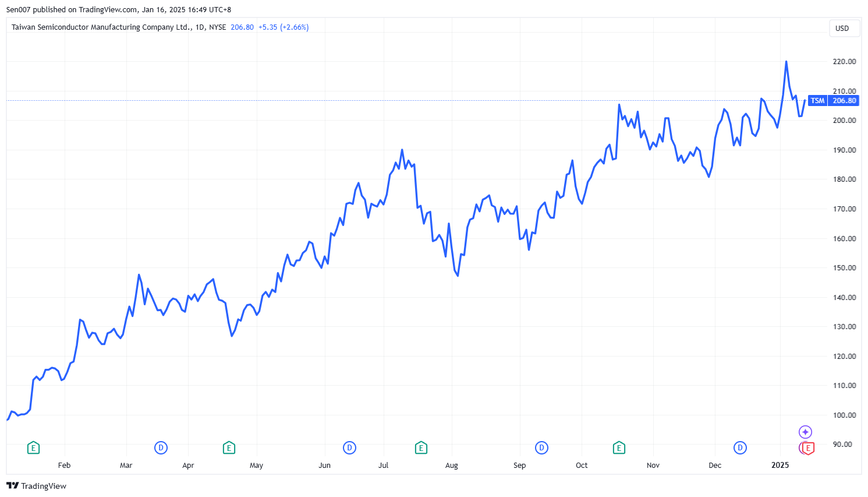Click the +5.35 (+2.66%) change value

(284, 27)
